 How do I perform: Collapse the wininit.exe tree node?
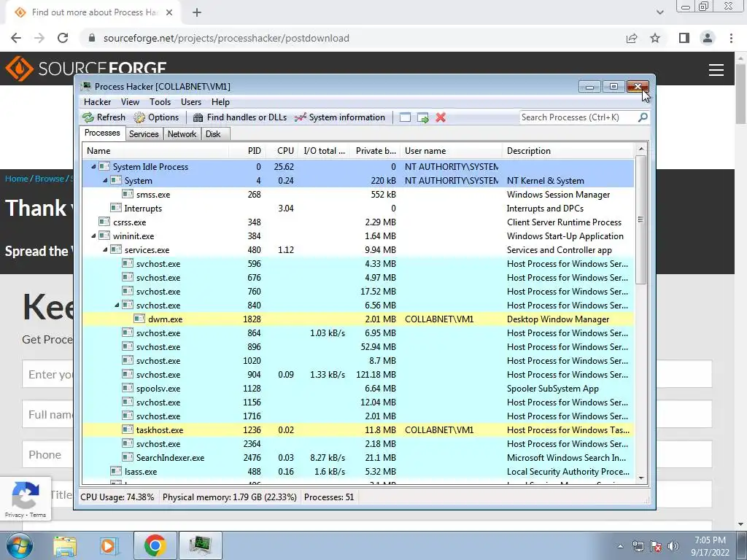click(93, 236)
